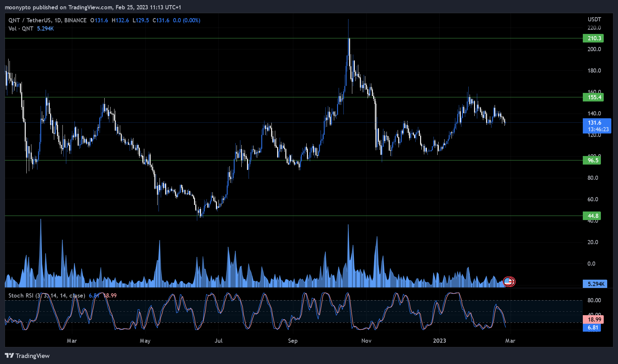Select the Stoch RSI indicator legend
Image resolution: width=618 pixels, height=364 pixels.
47,296
